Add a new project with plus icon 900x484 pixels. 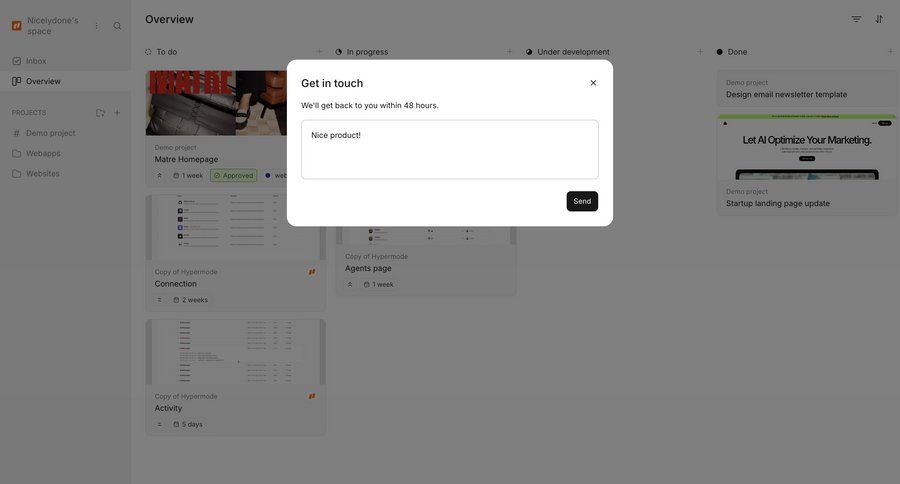[x=117, y=113]
